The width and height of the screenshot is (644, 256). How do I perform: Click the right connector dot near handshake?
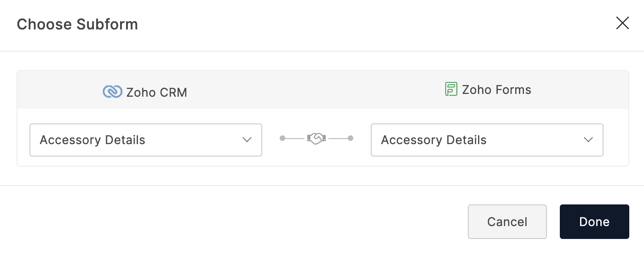(351, 138)
